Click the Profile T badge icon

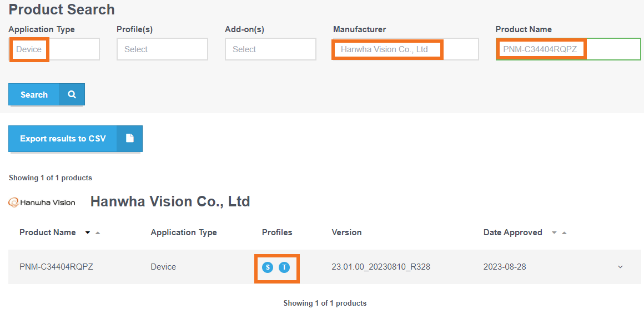tap(284, 267)
